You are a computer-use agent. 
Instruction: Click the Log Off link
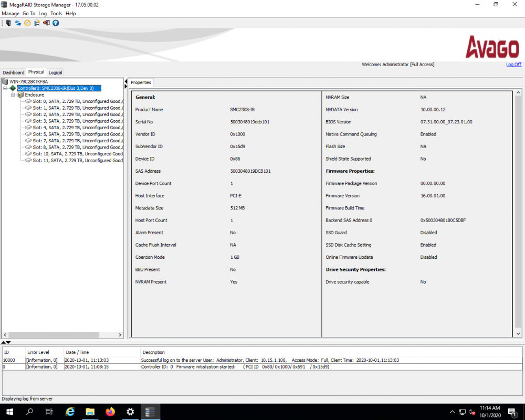coord(513,64)
